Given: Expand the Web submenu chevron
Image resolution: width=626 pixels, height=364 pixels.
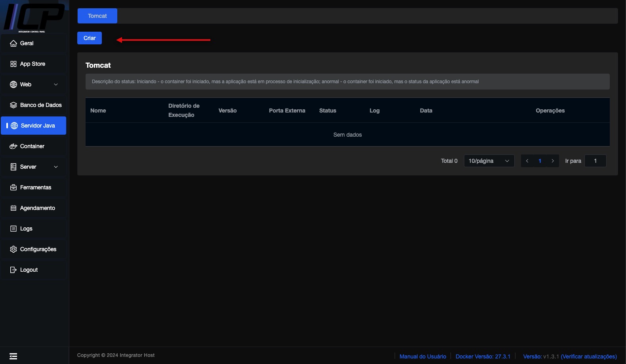Looking at the screenshot, I should pyautogui.click(x=56, y=85).
